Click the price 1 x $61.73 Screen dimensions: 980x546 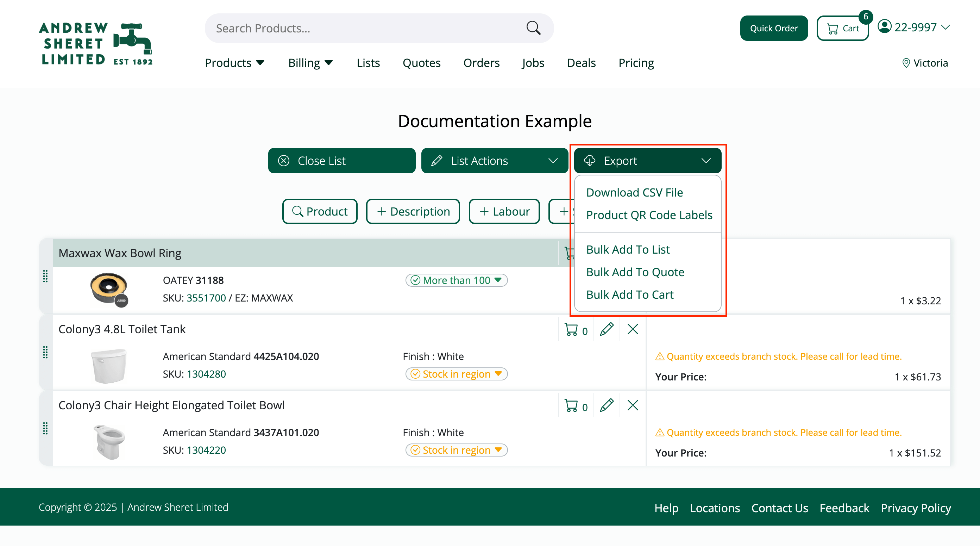pos(918,377)
